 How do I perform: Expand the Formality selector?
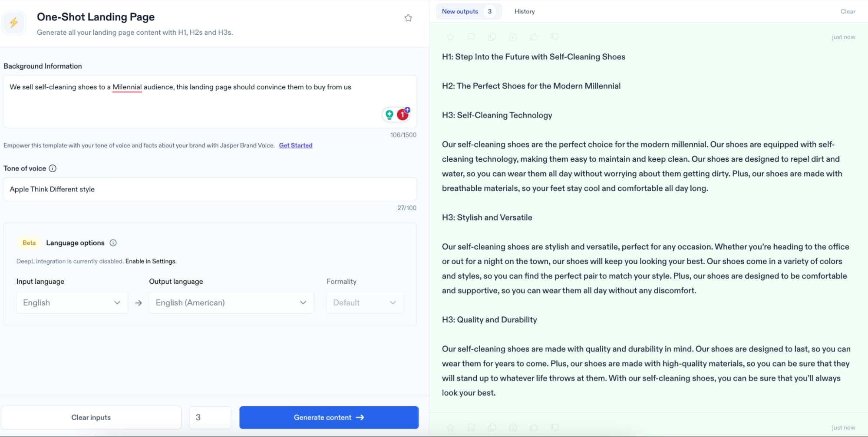364,302
